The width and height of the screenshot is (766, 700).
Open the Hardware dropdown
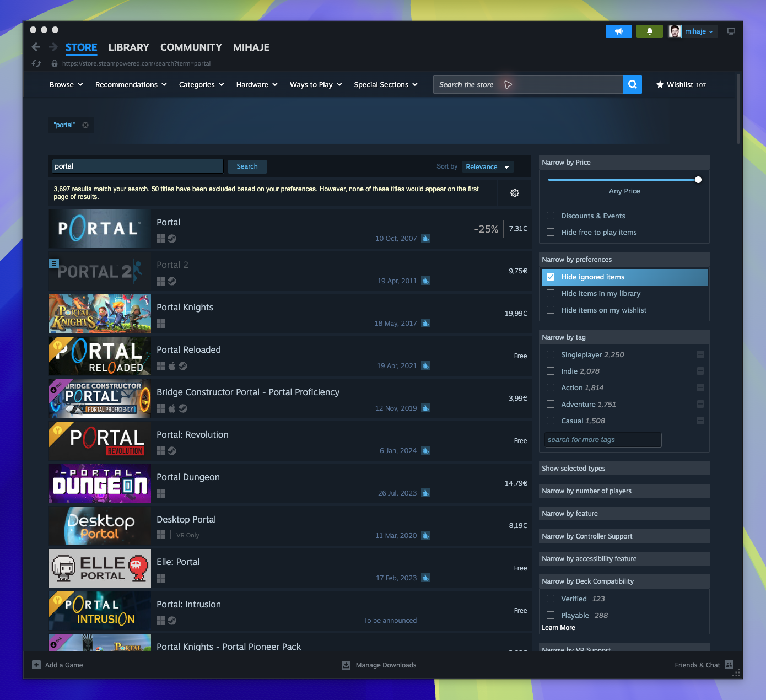[x=257, y=84]
